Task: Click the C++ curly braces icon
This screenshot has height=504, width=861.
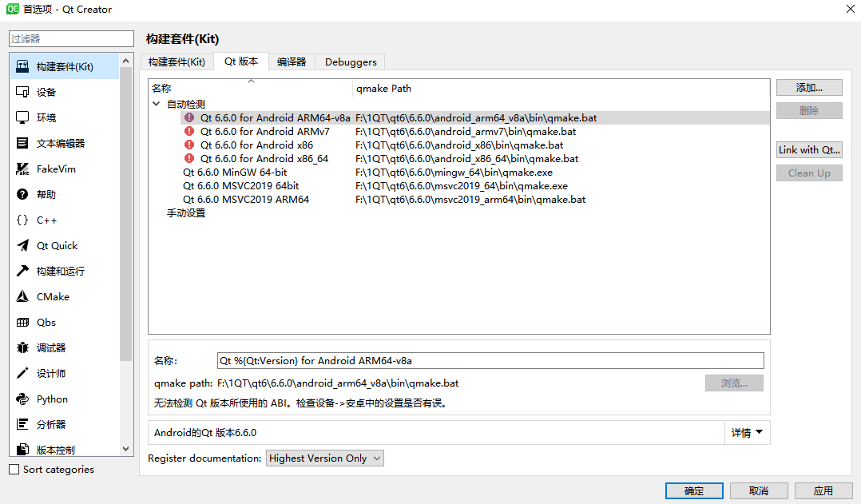Action: click(22, 220)
